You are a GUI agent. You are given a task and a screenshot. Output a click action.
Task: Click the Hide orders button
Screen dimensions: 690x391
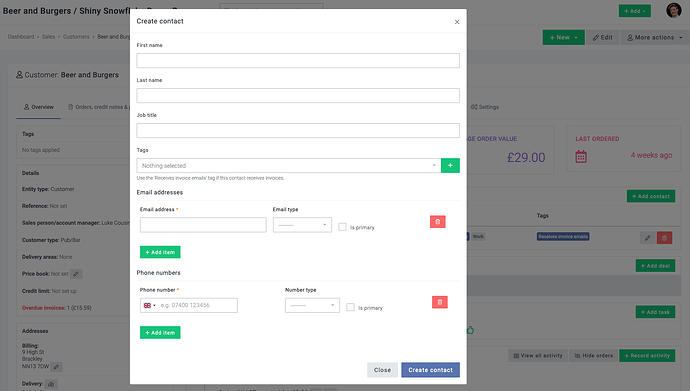click(593, 355)
